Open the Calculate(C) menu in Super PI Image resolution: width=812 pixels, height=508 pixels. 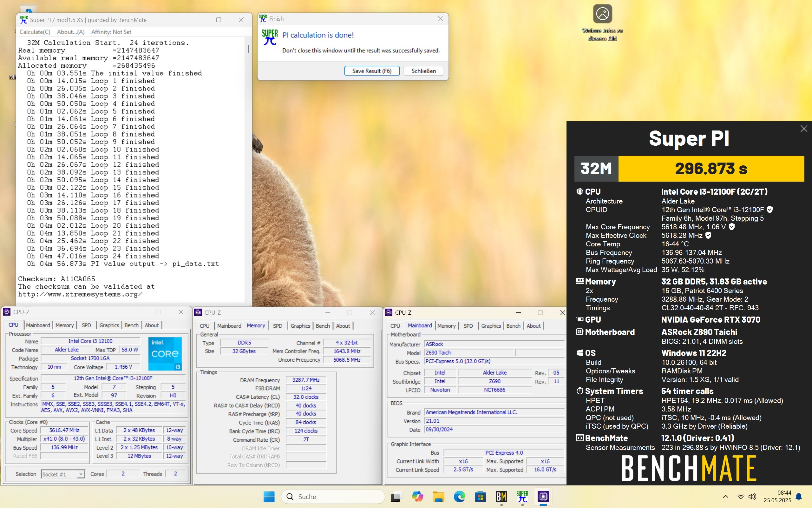click(x=35, y=32)
